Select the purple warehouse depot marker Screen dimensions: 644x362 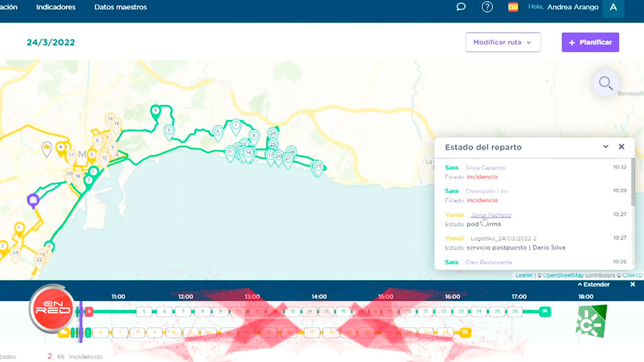pos(33,200)
